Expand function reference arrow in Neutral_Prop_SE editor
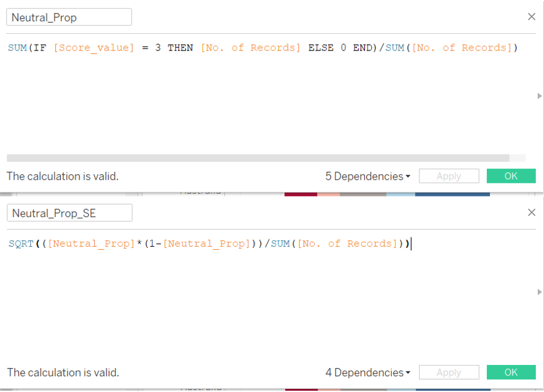544x392 pixels. tap(540, 292)
